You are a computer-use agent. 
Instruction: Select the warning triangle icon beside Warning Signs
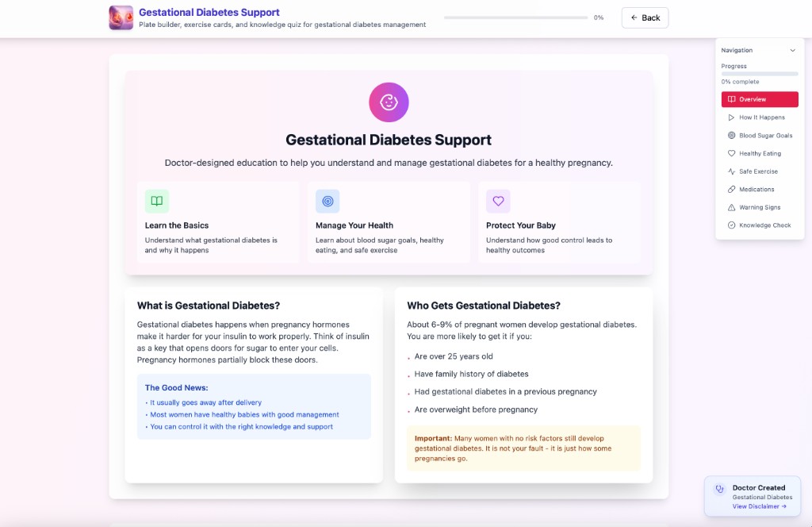[x=733, y=207]
